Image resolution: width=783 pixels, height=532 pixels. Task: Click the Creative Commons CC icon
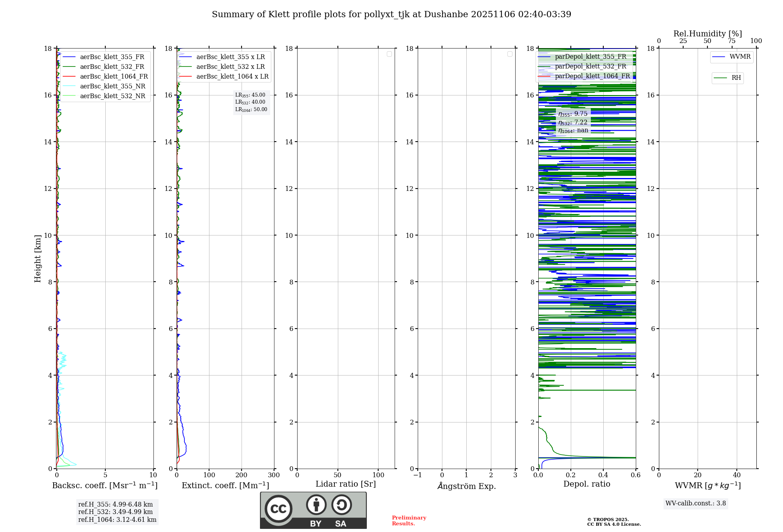pos(278,509)
